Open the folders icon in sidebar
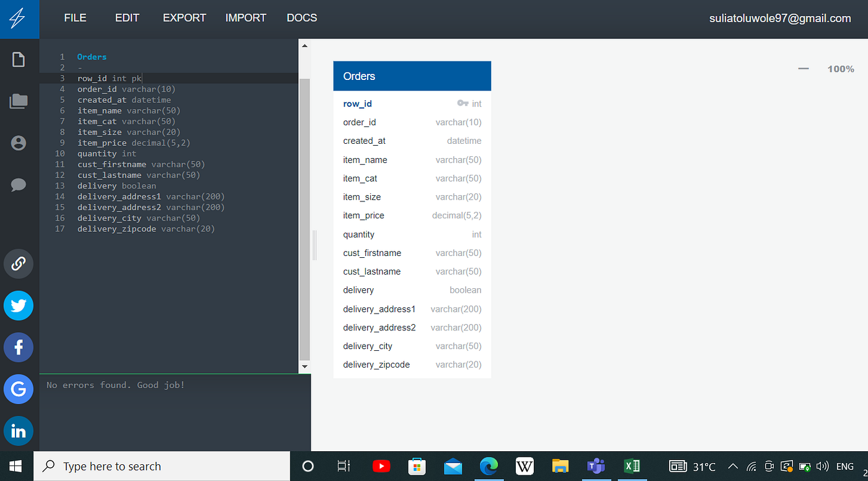Screen dimensions: 868x481 19,101
